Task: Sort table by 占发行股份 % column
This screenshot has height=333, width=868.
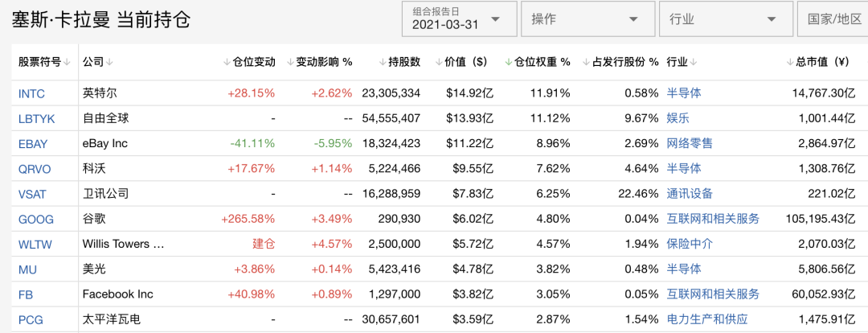Action: click(x=620, y=62)
